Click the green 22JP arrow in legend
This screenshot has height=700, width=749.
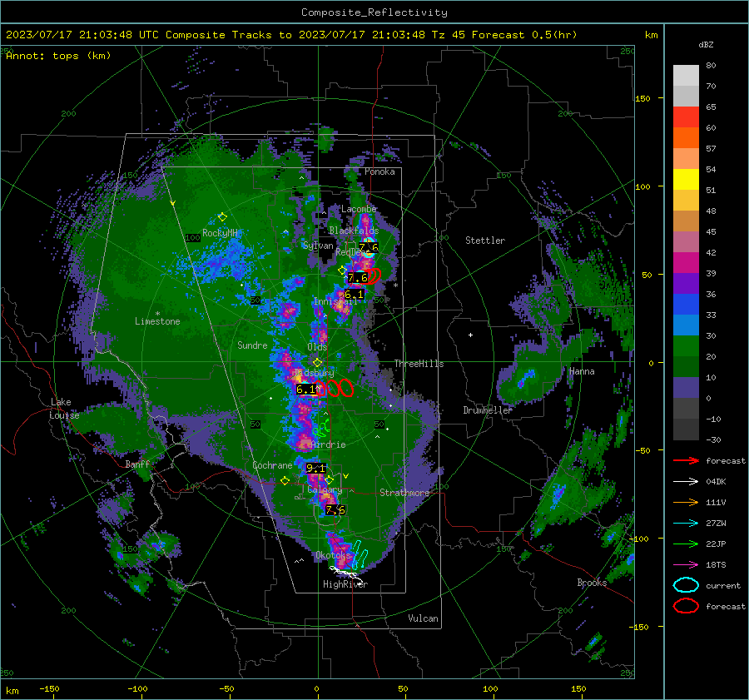coord(686,544)
